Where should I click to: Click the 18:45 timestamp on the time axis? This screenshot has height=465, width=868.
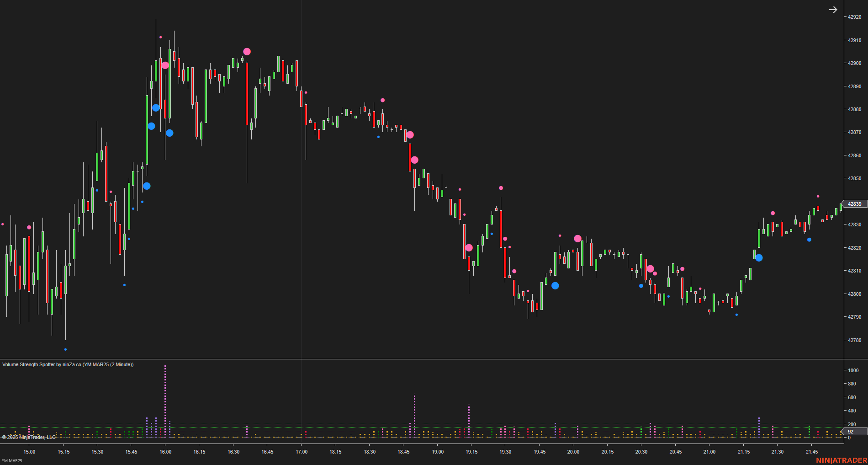tap(403, 452)
